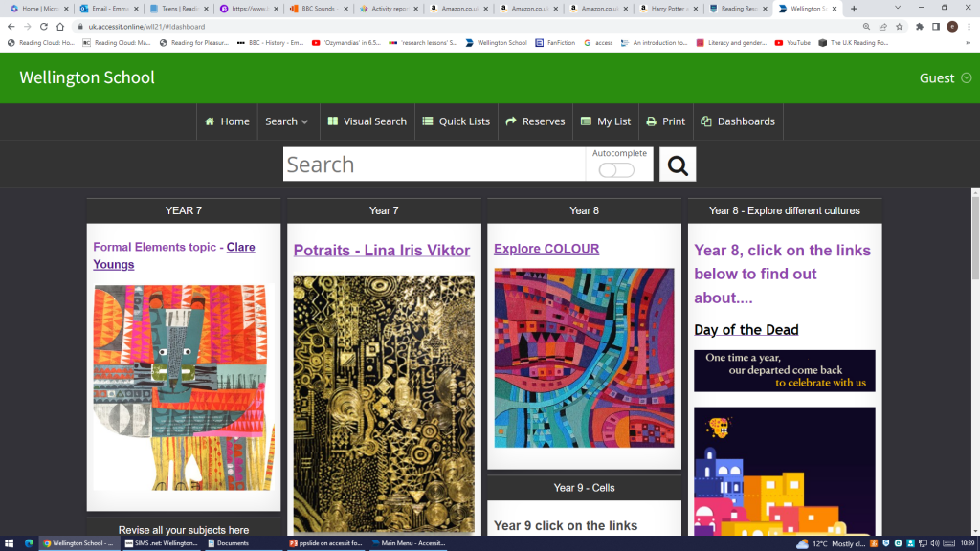Click the Quick Lists list icon

[x=428, y=121]
